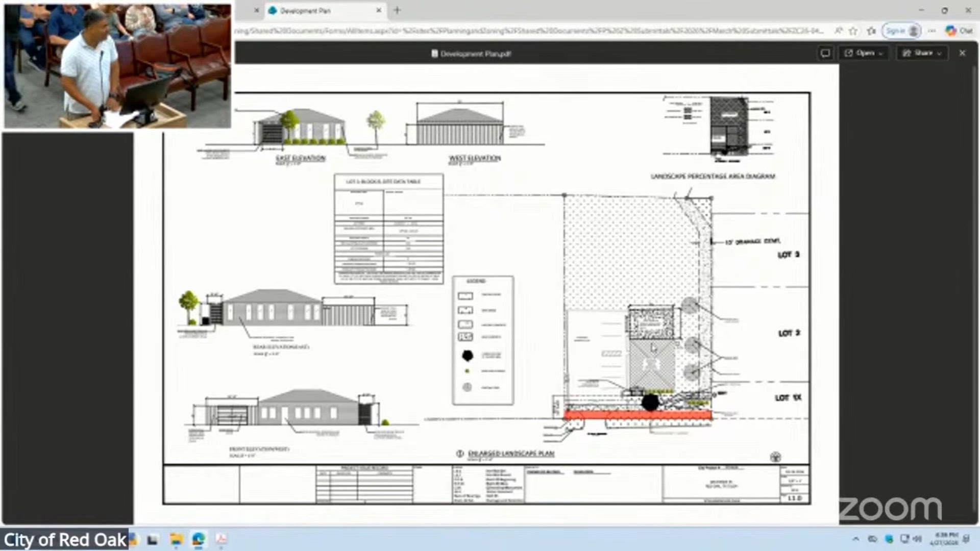Open the Copilot Chat button

pos(959,31)
